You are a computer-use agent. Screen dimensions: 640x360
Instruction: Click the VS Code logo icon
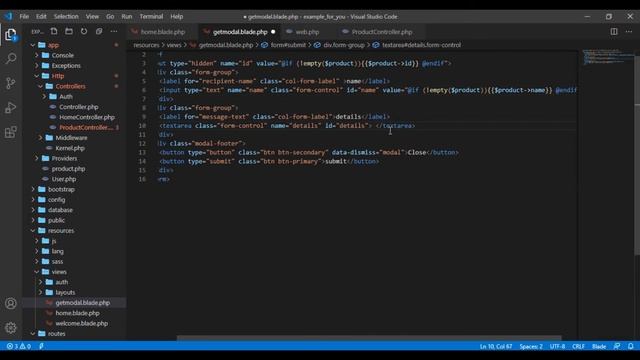click(x=8, y=16)
